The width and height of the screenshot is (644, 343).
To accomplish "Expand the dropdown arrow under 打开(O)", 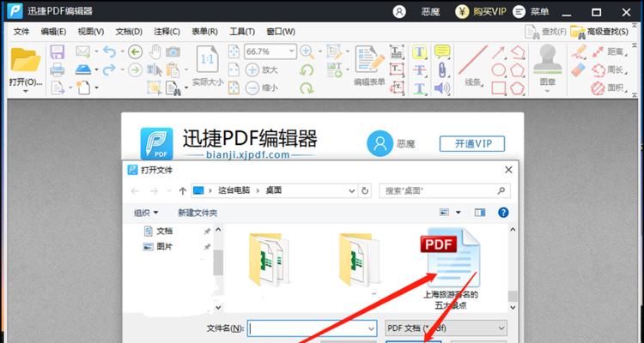I will point(26,91).
